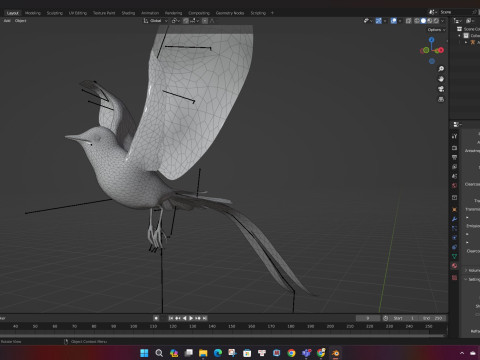Open the Modeling workspace tab
This screenshot has height=360, width=480.
click(x=33, y=13)
